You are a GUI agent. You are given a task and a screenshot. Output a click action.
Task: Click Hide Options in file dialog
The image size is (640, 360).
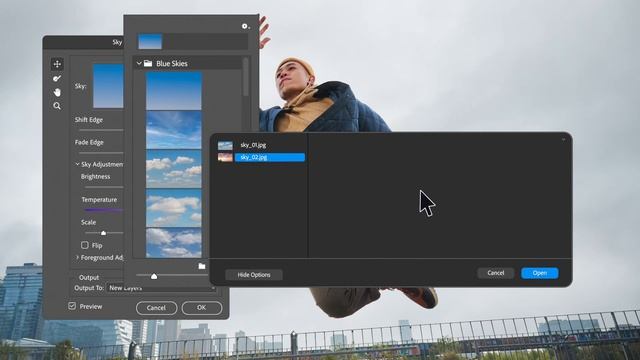pos(254,275)
